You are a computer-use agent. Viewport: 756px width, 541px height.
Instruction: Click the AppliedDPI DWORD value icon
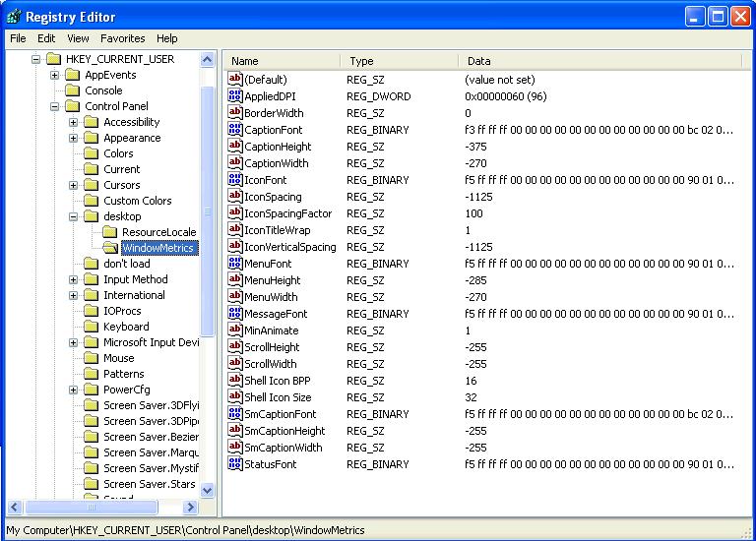pos(235,95)
